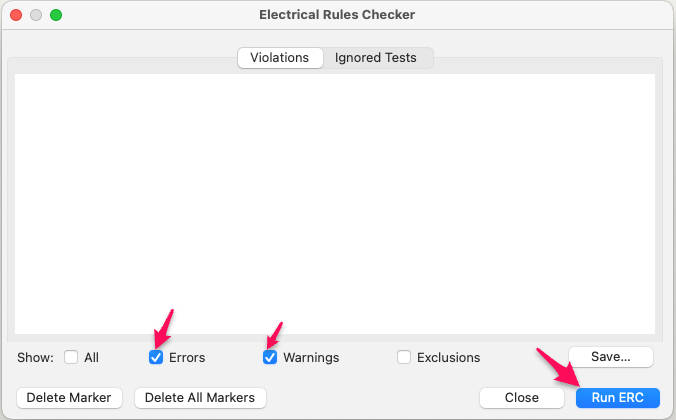Disable the Warnings checkbox
Image resolution: width=676 pixels, height=420 pixels.
(x=270, y=357)
